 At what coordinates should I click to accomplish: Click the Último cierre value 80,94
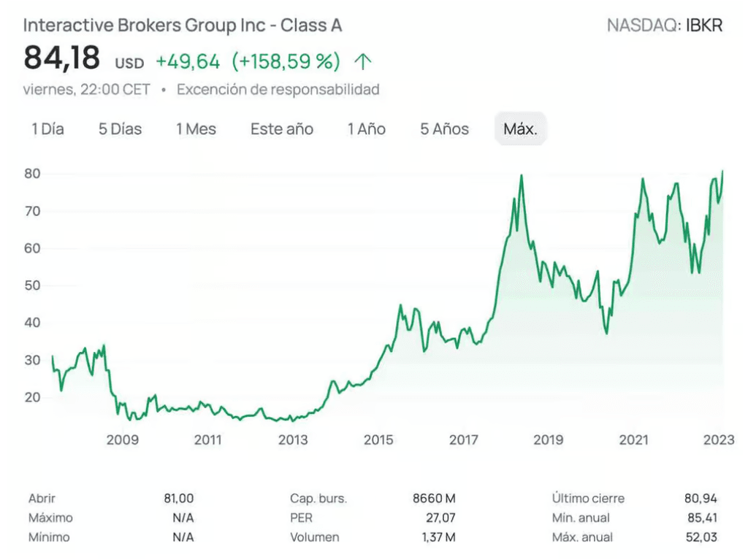(701, 499)
